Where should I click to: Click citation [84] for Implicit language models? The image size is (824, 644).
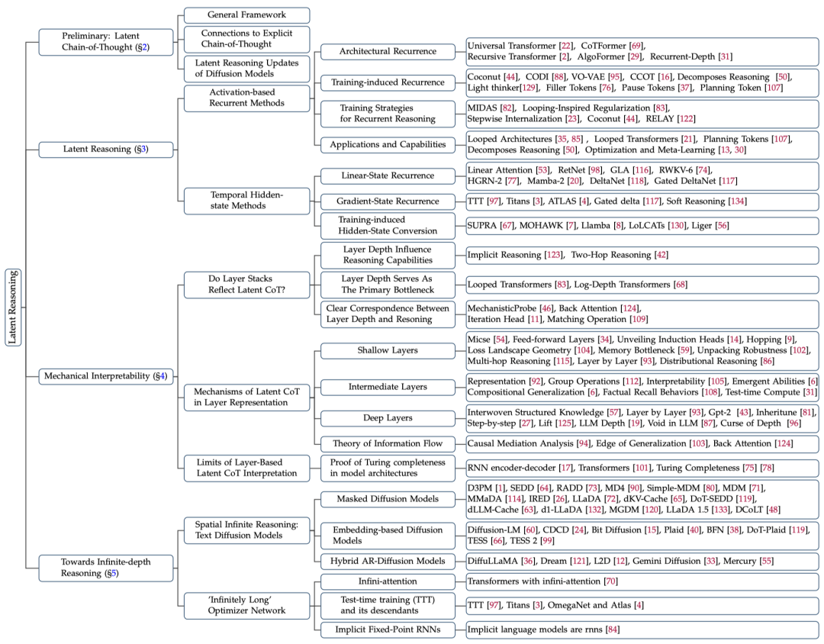coord(612,630)
